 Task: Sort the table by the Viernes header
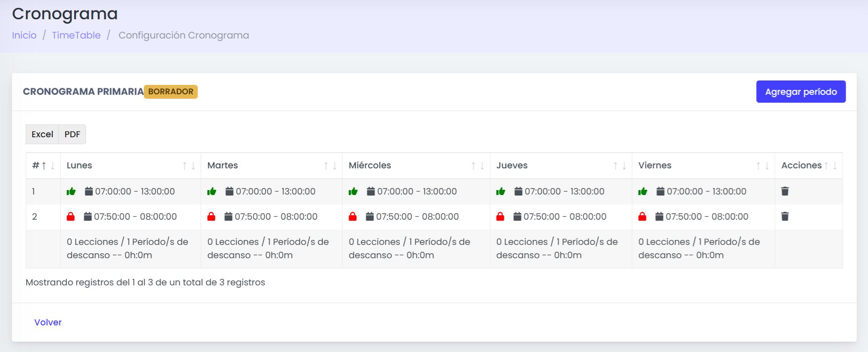point(703,165)
